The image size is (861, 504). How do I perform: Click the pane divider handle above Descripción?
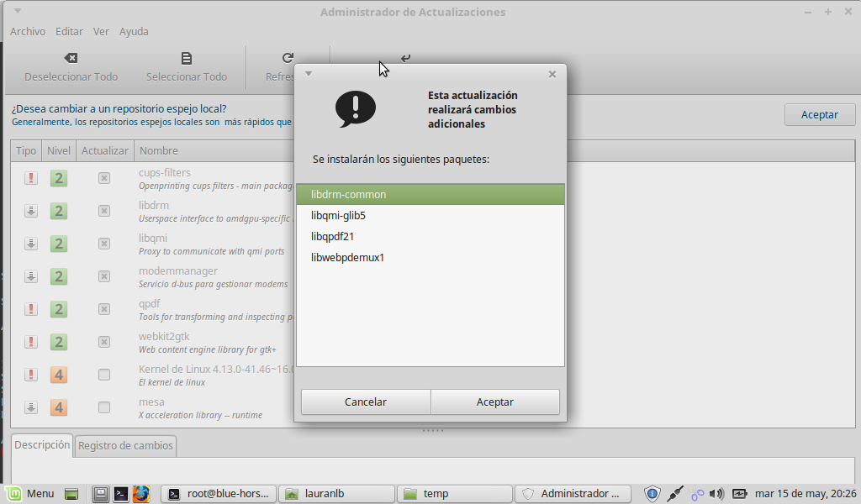point(432,430)
